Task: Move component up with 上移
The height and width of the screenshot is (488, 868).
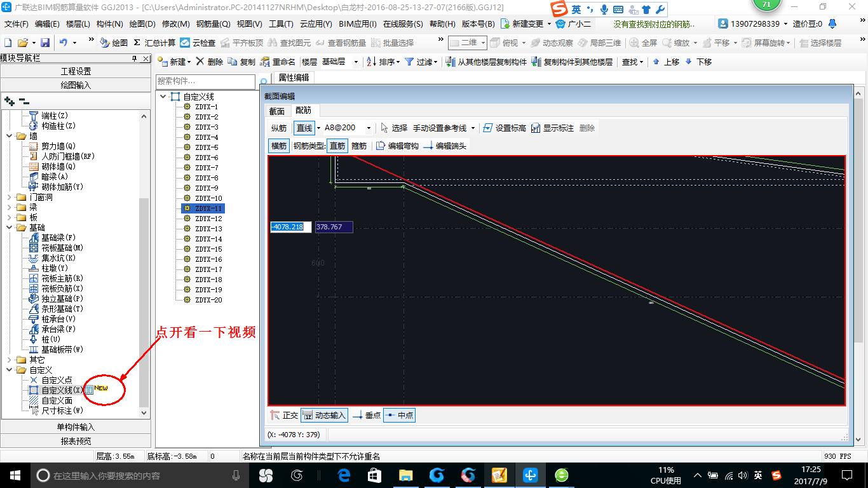Action: (x=666, y=62)
